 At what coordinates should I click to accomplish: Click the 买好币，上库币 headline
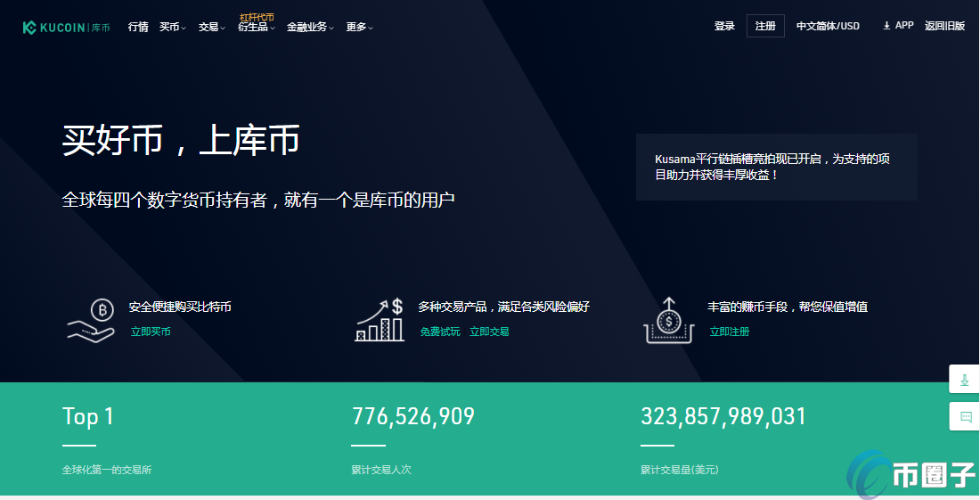click(181, 140)
